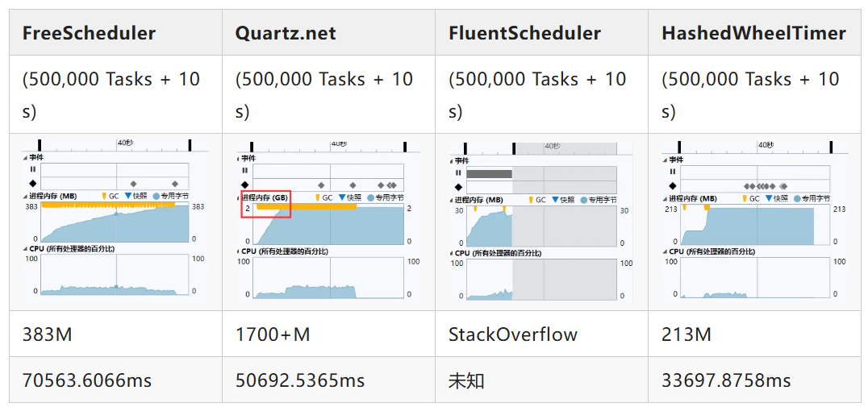
Task: Click the HashedWheelTimer column header
Action: 753,33
